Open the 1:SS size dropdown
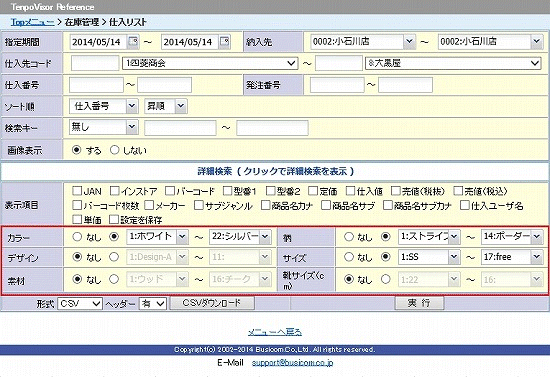The width and height of the screenshot is (550, 377). 429,257
